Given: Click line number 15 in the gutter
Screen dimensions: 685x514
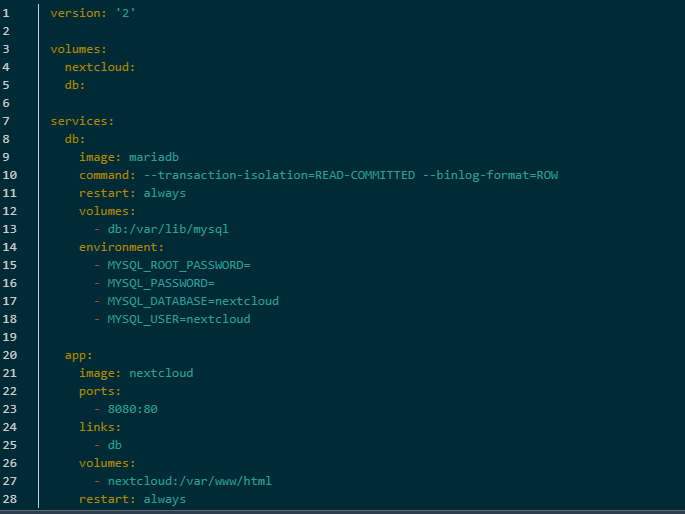Looking at the screenshot, I should tap(10, 265).
